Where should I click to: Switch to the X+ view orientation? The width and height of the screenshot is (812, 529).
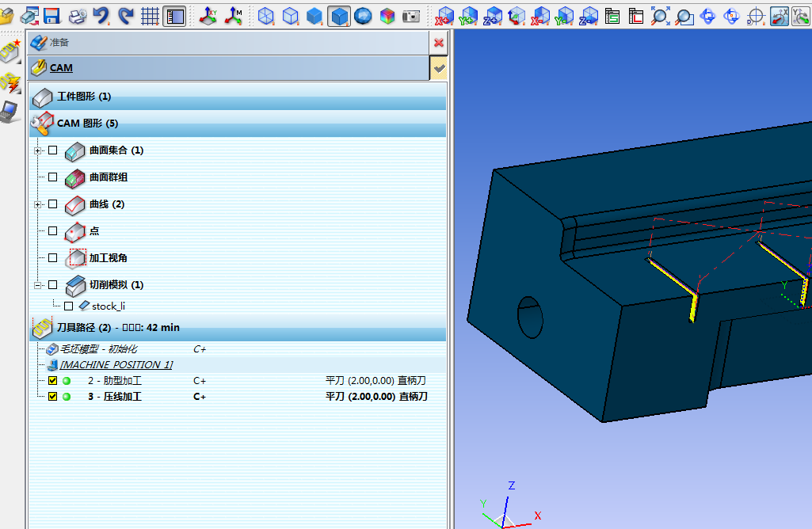[x=444, y=15]
